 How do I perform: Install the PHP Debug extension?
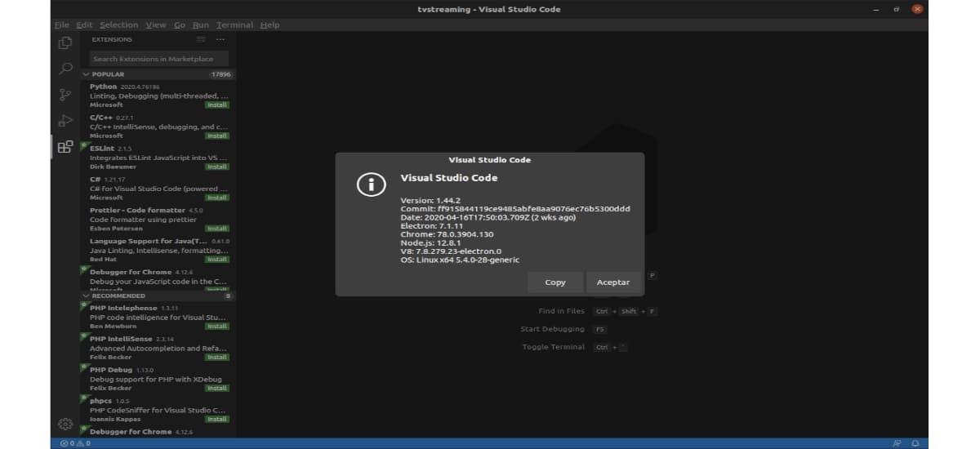[217, 388]
